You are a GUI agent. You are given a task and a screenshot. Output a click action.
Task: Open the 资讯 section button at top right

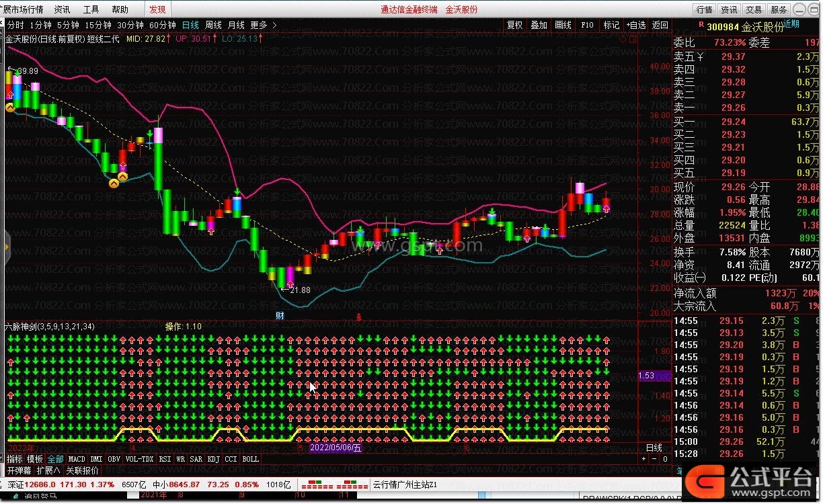[729, 9]
